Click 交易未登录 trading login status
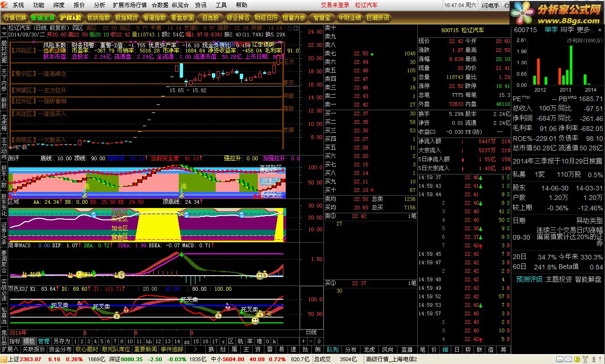Screen dimensions: 605x364 click(335, 5)
